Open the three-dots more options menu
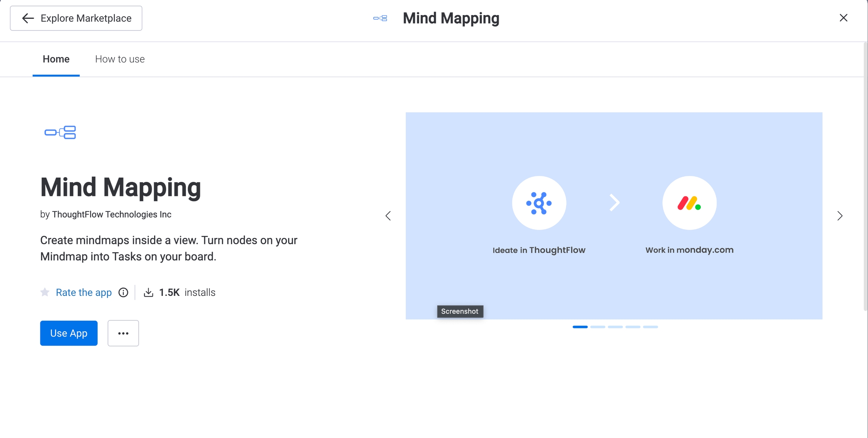This screenshot has width=868, height=438. tap(123, 333)
